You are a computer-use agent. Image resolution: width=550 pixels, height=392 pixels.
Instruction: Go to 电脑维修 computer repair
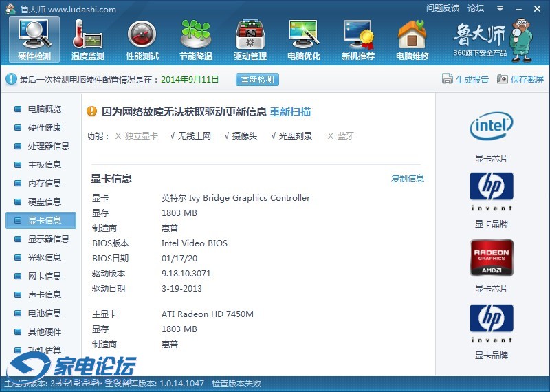click(412, 40)
